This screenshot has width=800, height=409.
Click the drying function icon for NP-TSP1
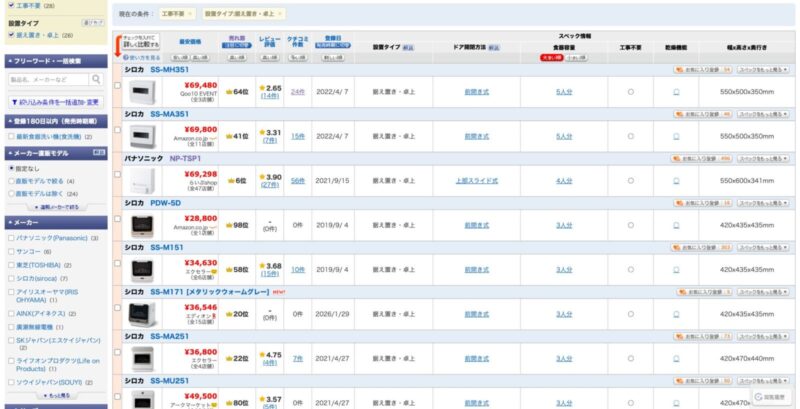(676, 181)
